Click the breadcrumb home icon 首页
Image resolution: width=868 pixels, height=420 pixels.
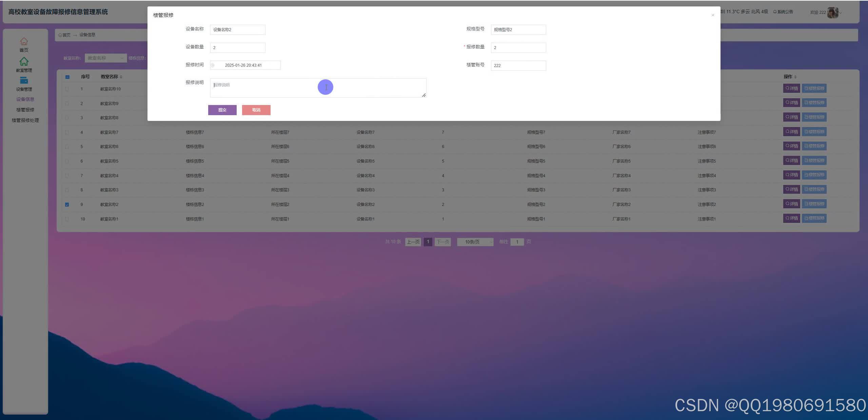pyautogui.click(x=60, y=35)
